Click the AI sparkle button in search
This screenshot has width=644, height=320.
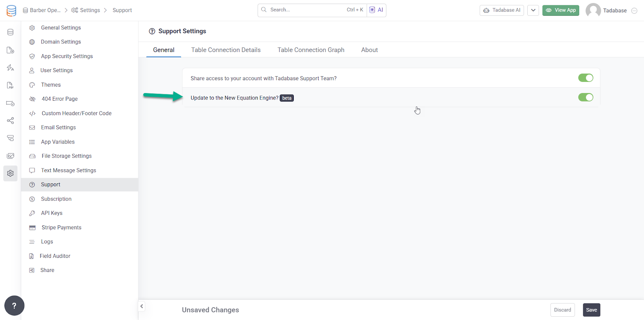pos(376,10)
